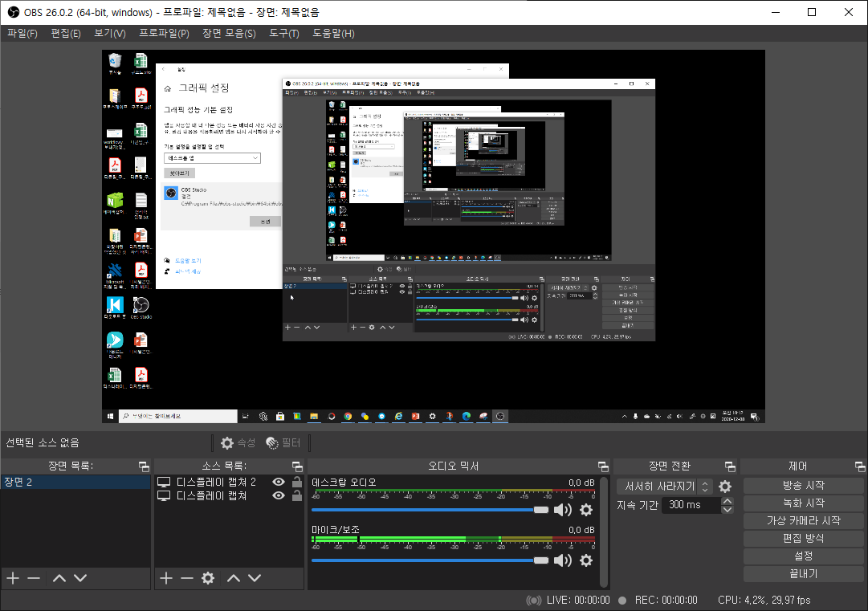The height and width of the screenshot is (611, 868).
Task: Pop out the 오디오 믹서 dock
Action: [x=603, y=466]
